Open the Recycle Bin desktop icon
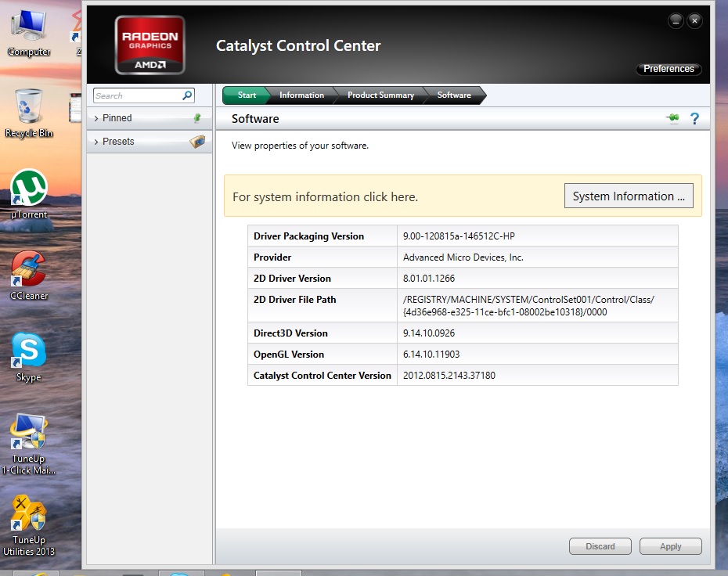Viewport: 728px width, 576px height. (x=29, y=113)
